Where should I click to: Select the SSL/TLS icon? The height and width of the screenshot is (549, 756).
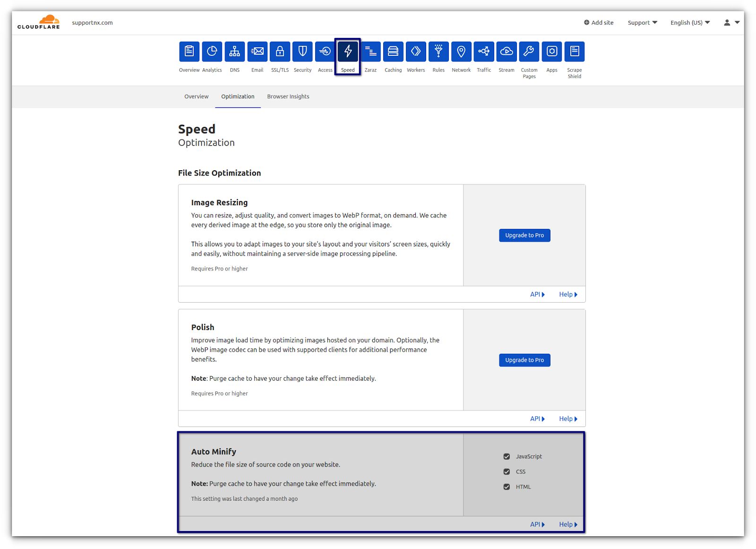pyautogui.click(x=280, y=51)
